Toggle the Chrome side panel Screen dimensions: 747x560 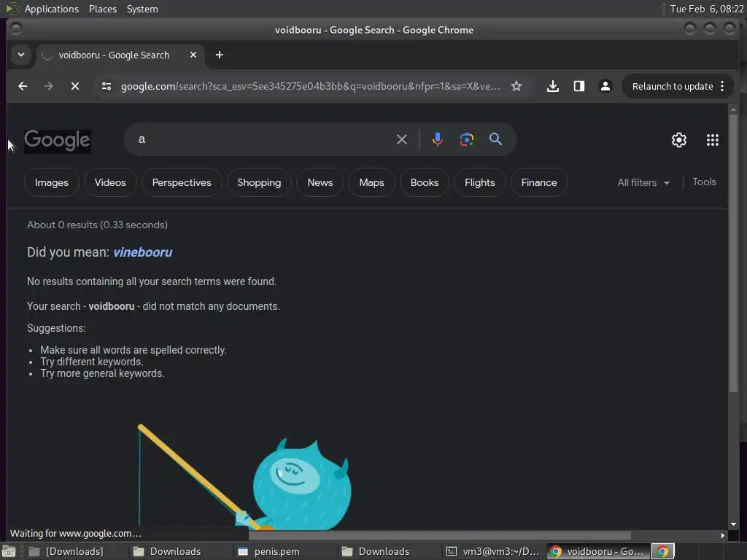578,86
